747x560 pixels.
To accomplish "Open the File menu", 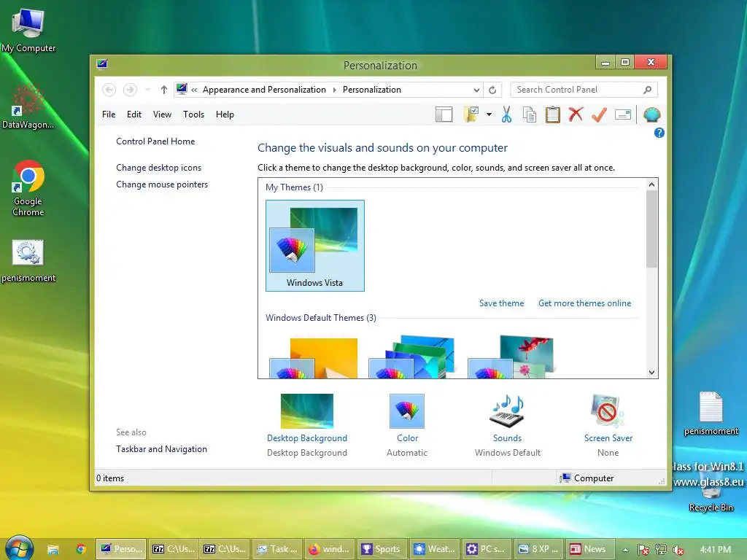I will 109,114.
